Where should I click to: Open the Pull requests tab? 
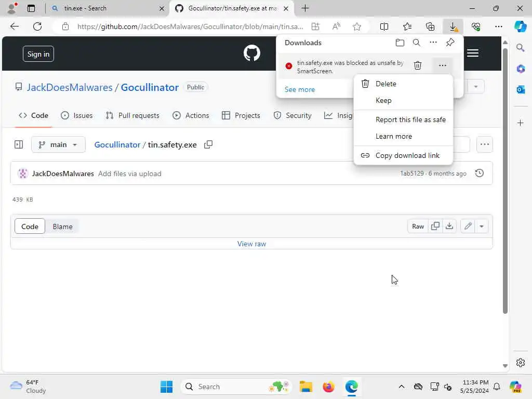click(132, 116)
